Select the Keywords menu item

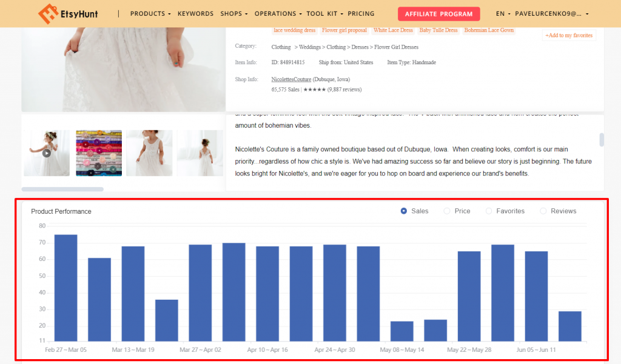click(x=195, y=13)
